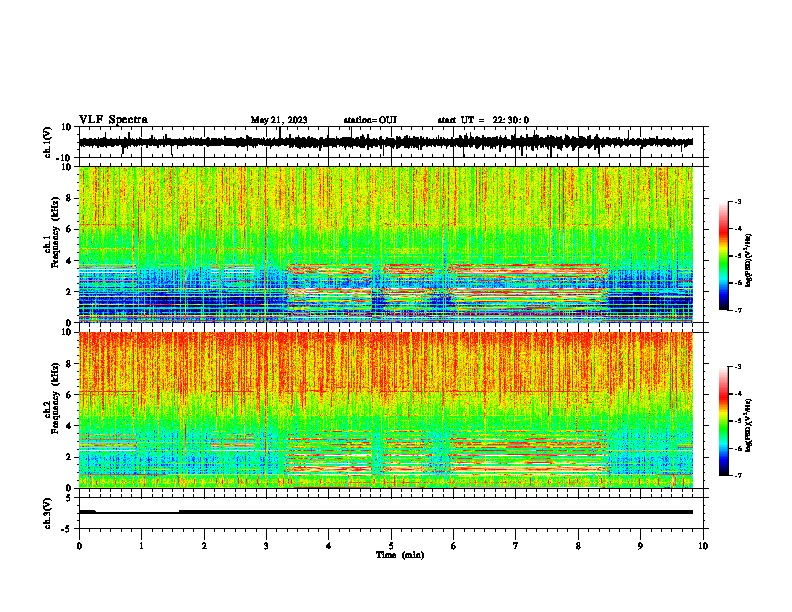Click the "station=OUI" header label
The height and width of the screenshot is (612, 792).
click(370, 120)
